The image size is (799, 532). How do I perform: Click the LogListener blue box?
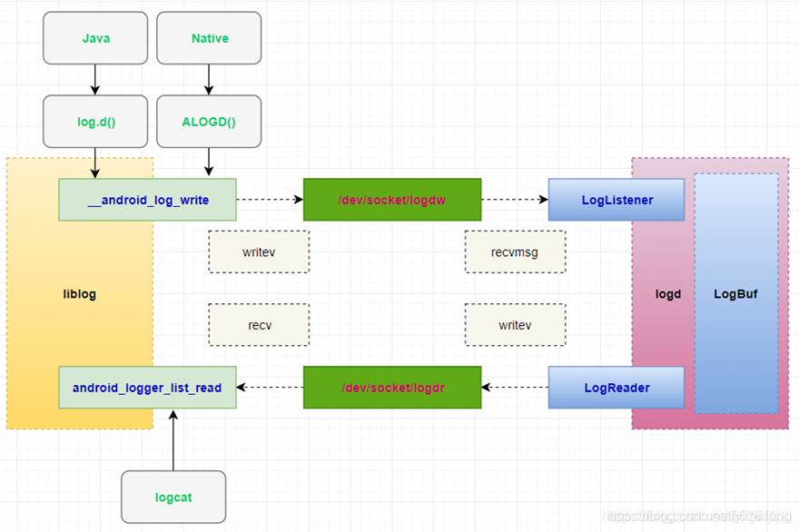click(x=617, y=200)
